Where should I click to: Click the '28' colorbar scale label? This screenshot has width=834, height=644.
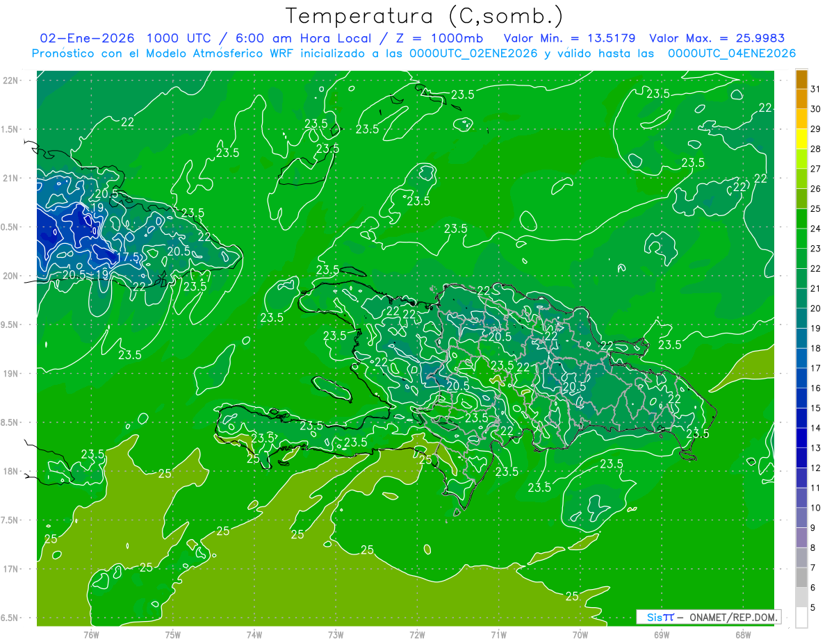tap(815, 149)
